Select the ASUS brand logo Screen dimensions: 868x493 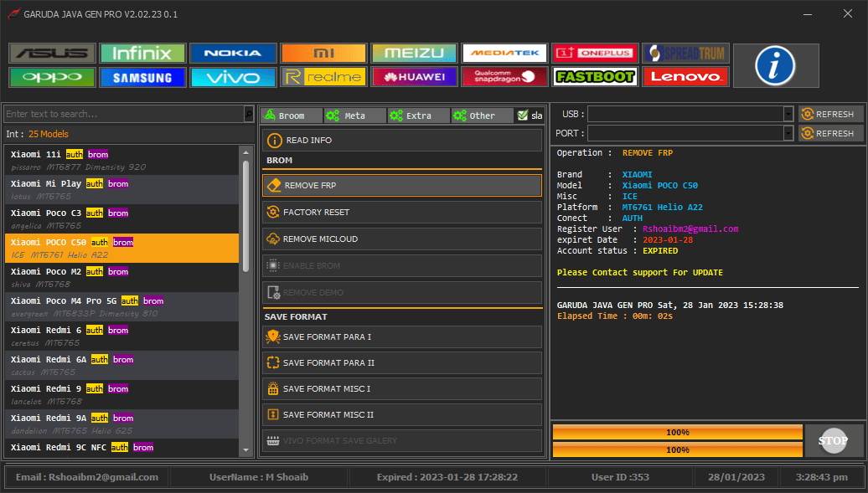tap(52, 54)
